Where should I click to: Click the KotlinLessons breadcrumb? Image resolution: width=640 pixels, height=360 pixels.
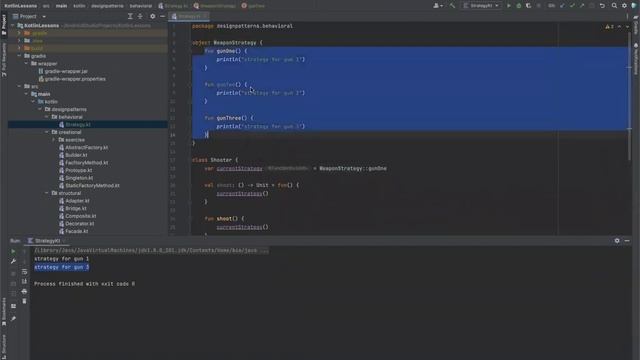tap(20, 6)
